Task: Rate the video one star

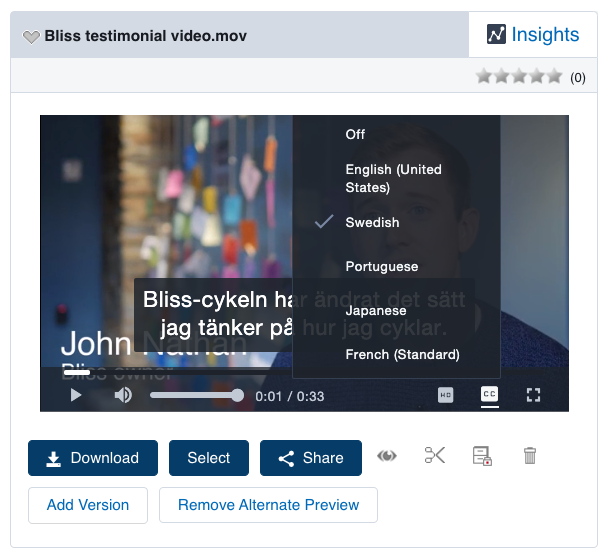Action: click(x=483, y=76)
